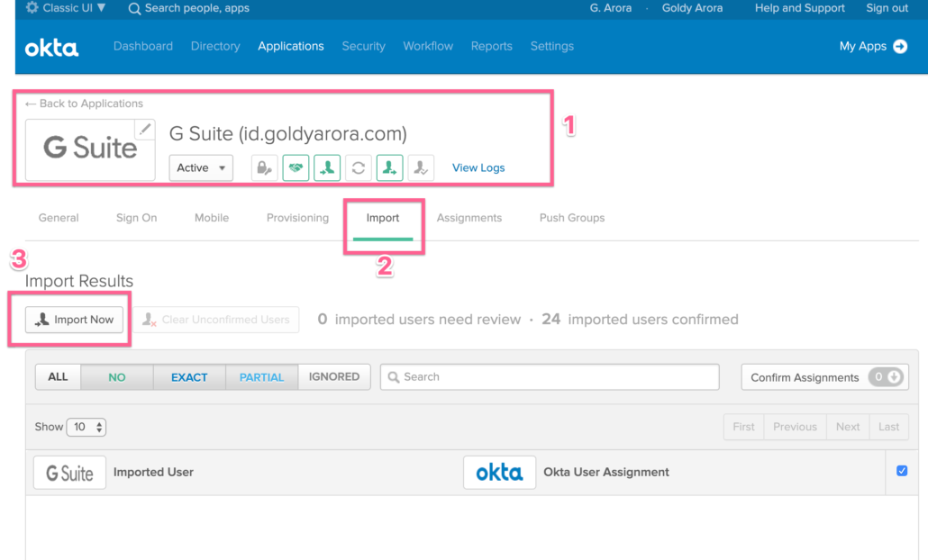Click the First pagination button

point(743,427)
